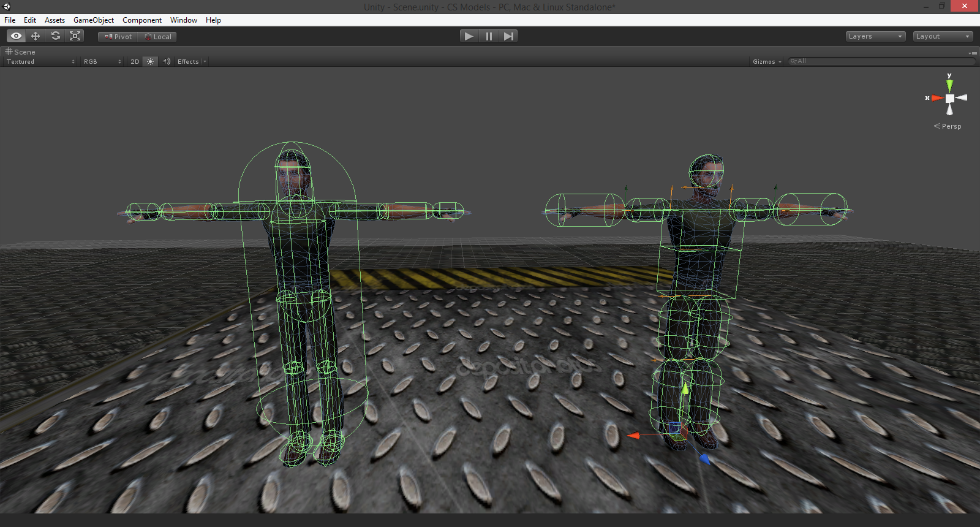Open the GameObject menu
Viewport: 980px width, 527px height.
coord(94,20)
